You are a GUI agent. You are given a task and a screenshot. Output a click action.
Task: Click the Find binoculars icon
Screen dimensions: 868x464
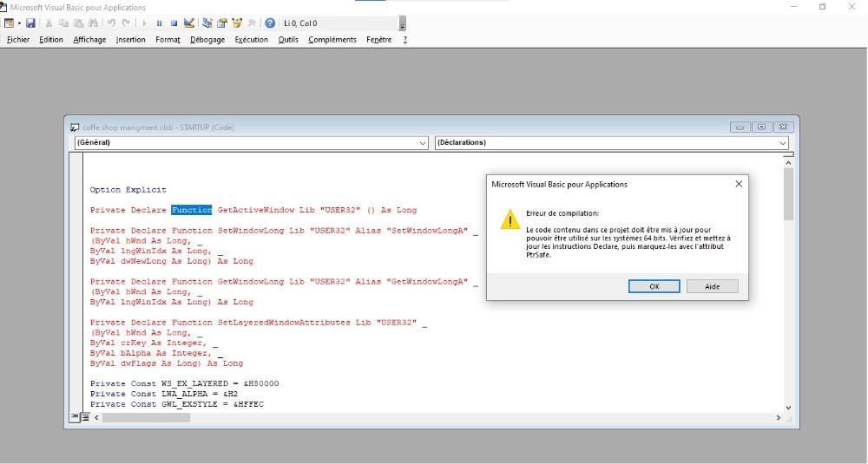coord(93,23)
